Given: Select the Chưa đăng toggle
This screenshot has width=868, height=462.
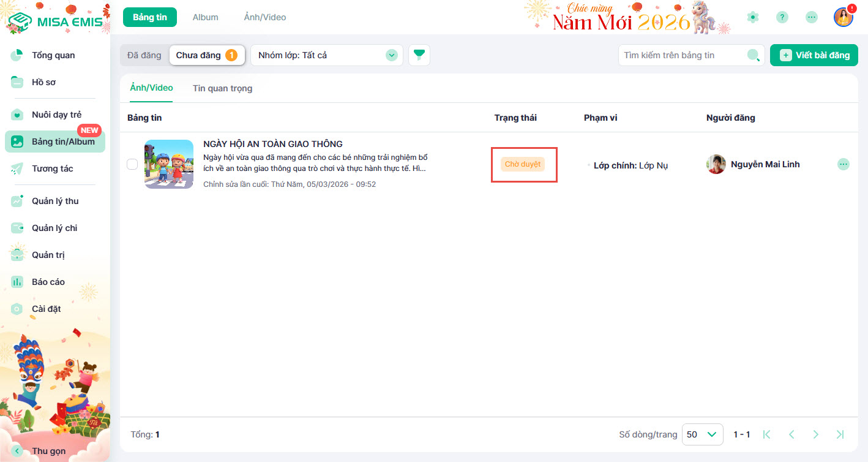Looking at the screenshot, I should [x=206, y=55].
